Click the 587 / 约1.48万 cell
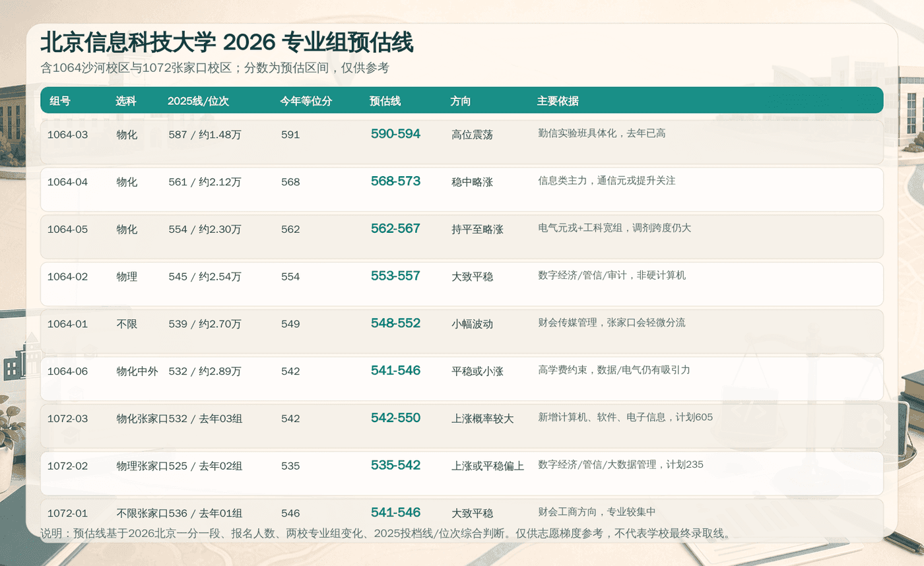This screenshot has height=566, width=924. 205,135
